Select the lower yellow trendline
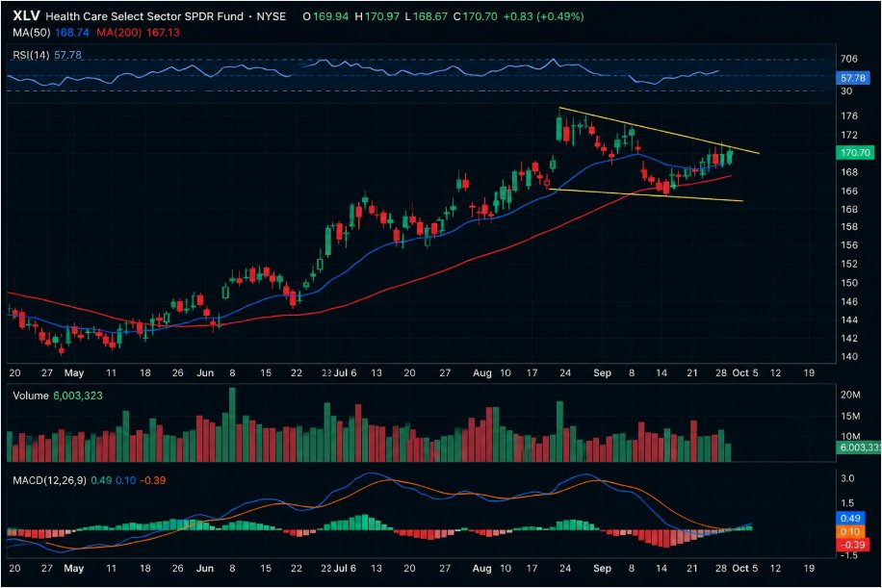882x588 pixels. (646, 194)
